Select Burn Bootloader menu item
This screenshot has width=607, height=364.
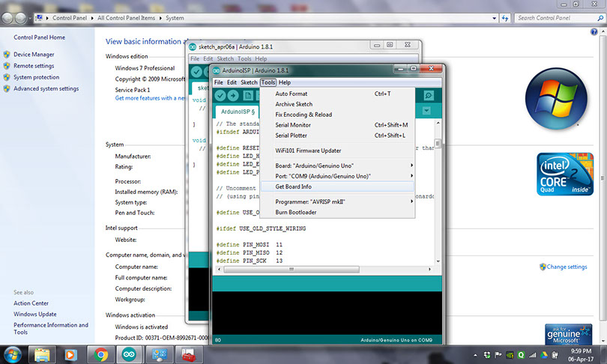click(x=337, y=212)
